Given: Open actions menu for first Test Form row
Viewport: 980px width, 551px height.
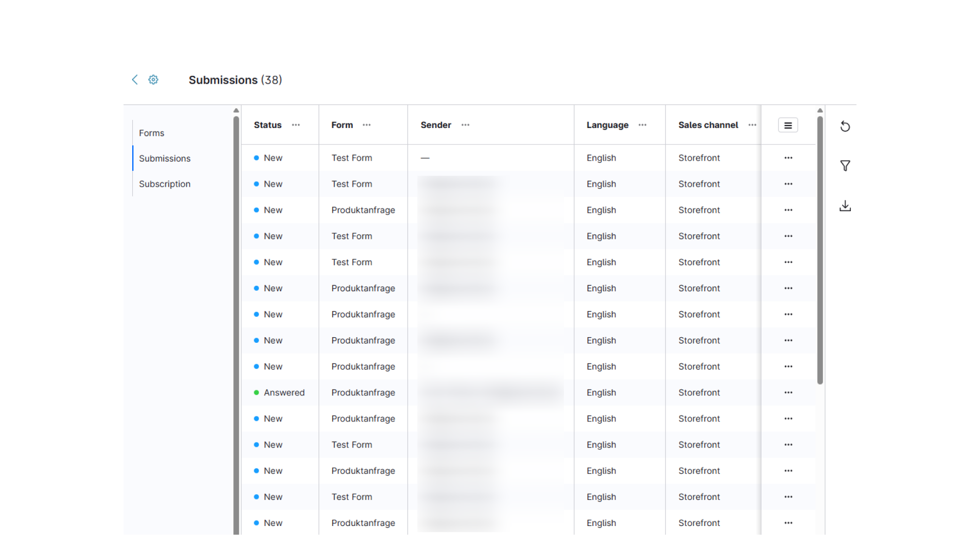Looking at the screenshot, I should [x=789, y=158].
